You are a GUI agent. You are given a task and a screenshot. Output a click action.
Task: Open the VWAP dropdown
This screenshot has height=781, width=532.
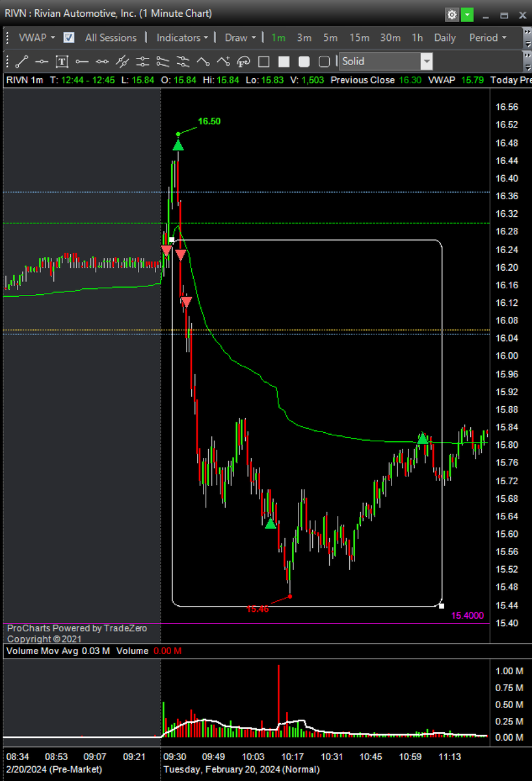tap(37, 38)
